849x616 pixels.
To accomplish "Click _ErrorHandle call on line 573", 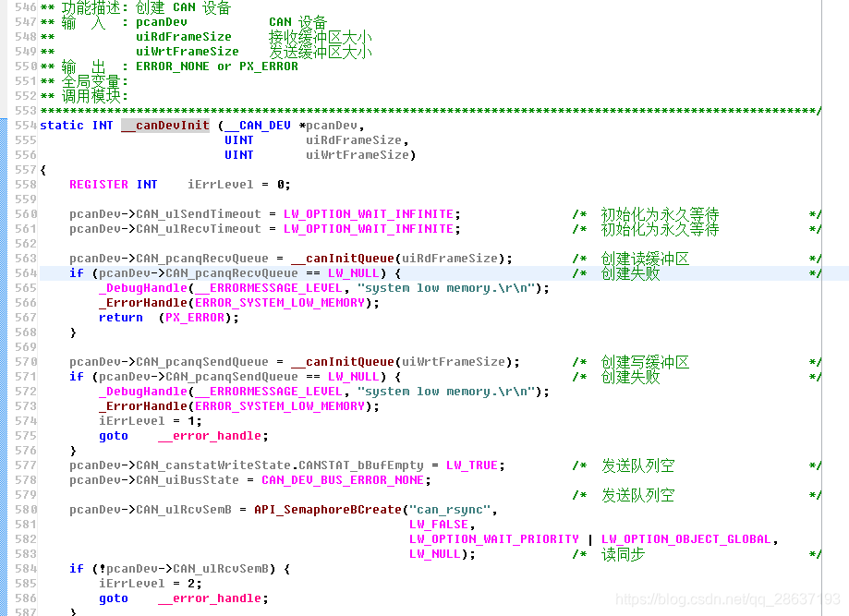I will (143, 406).
